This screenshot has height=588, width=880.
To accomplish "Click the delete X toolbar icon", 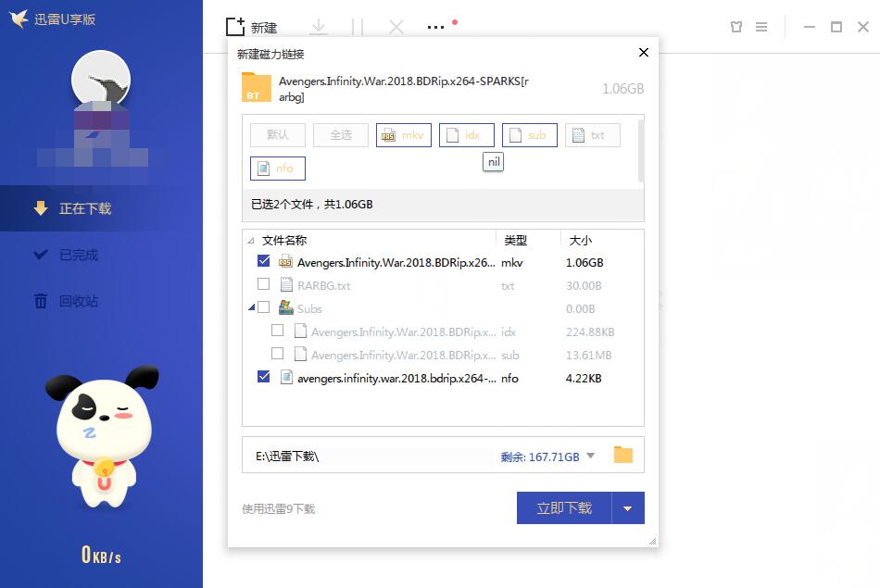I will [x=396, y=26].
